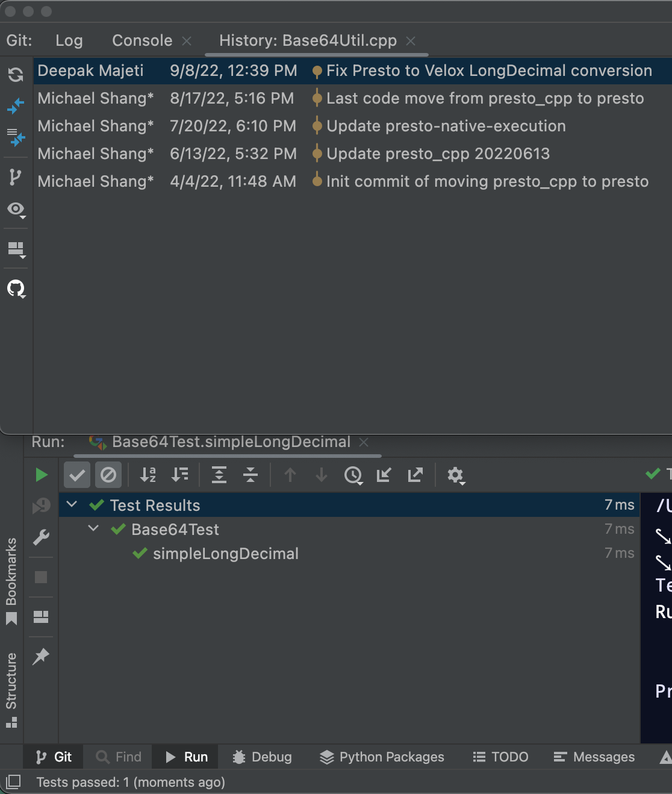Screen dimensions: 672x794
Task: Select the Test Results root row
Action: (349, 505)
